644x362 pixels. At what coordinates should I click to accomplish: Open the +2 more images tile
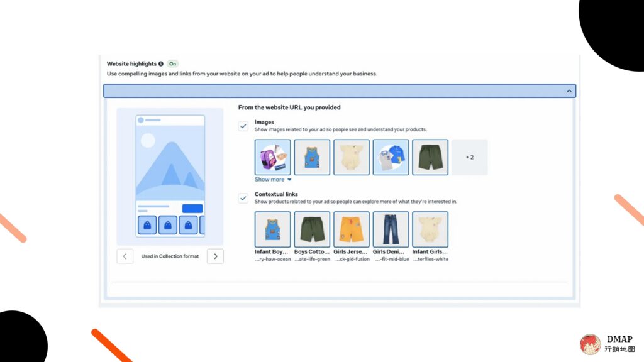click(470, 157)
